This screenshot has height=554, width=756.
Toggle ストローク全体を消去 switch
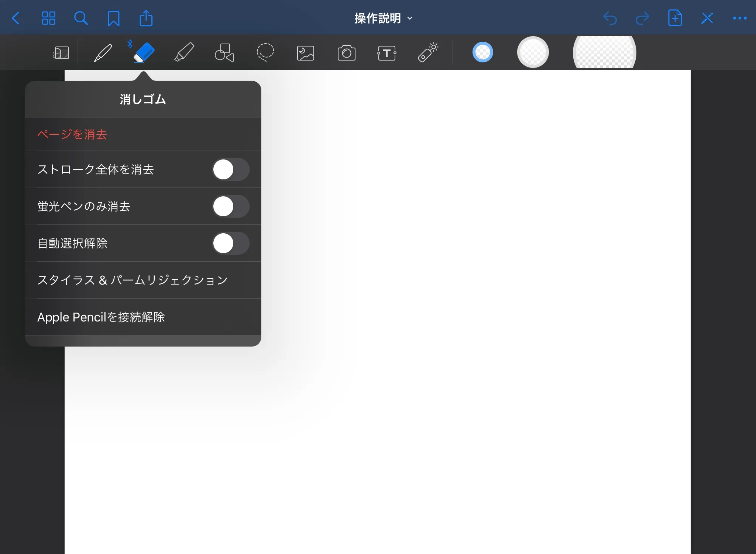coord(231,169)
